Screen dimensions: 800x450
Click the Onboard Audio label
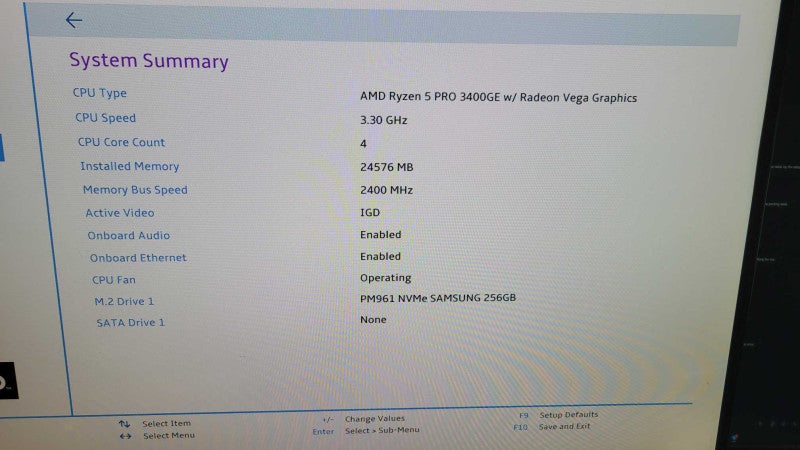[129, 235]
